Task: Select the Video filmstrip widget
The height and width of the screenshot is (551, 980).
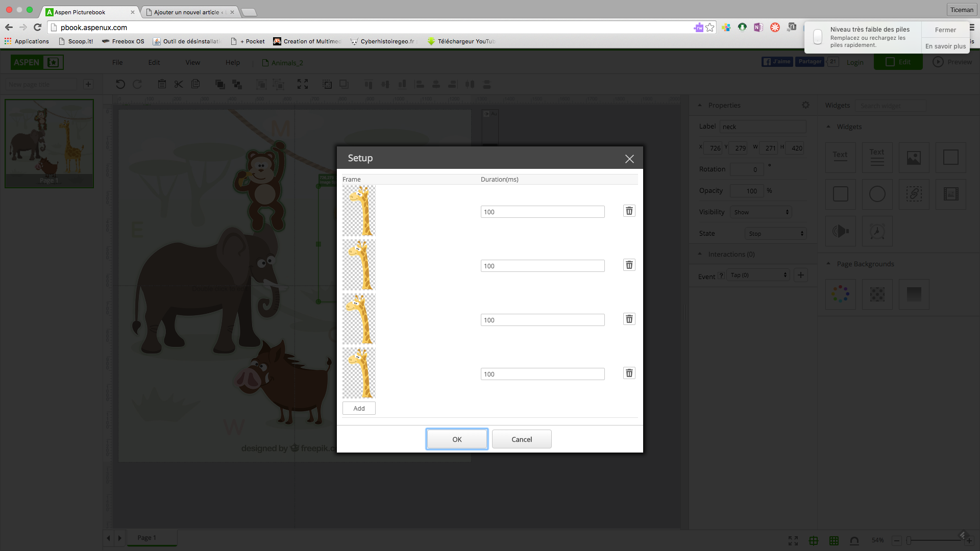Action: [x=950, y=194]
